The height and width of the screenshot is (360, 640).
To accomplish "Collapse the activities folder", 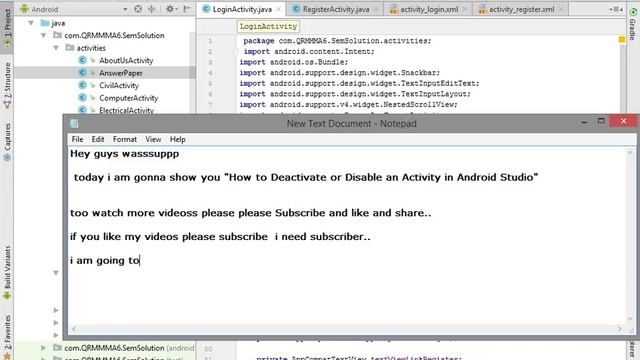I will tap(56, 48).
